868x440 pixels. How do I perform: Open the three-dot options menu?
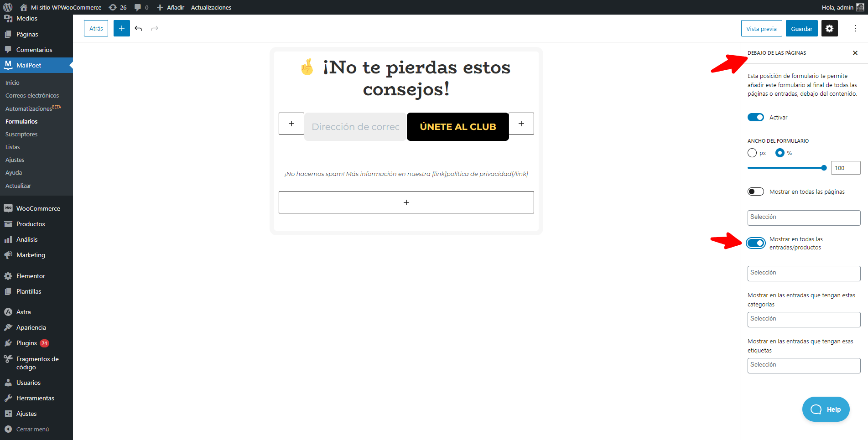tap(855, 28)
